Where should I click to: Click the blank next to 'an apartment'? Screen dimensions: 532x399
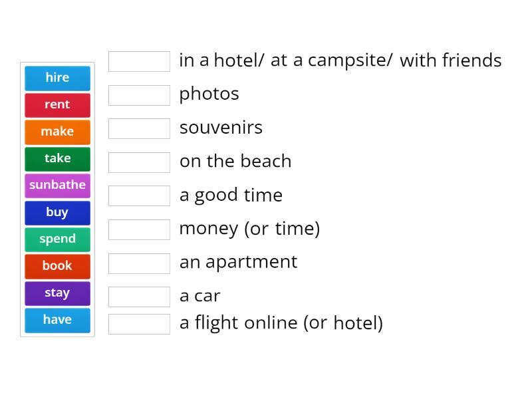[139, 263]
